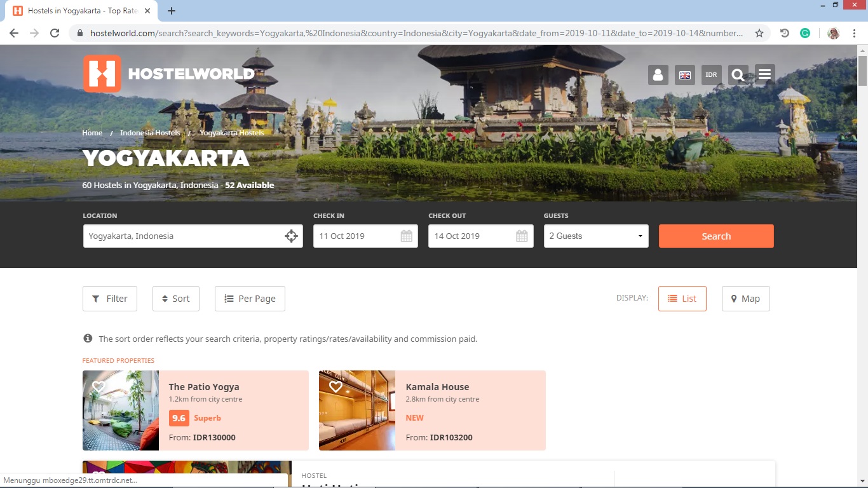Image resolution: width=868 pixels, height=488 pixels.
Task: Favorite The Patio Yogya heart icon
Action: click(98, 386)
